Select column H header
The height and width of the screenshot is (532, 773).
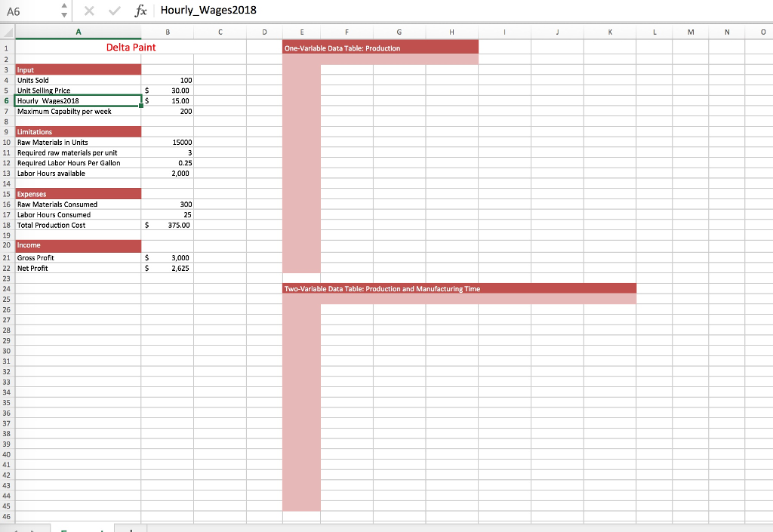coord(451,32)
